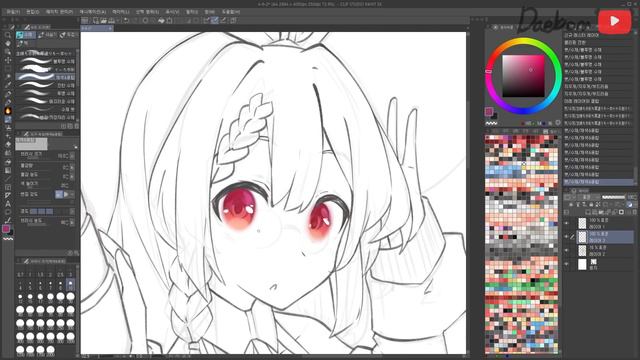This screenshot has width=640, height=360.
Task: Pick the highlighted brush size preset in size grid
Action: pyautogui.click(x=70, y=284)
